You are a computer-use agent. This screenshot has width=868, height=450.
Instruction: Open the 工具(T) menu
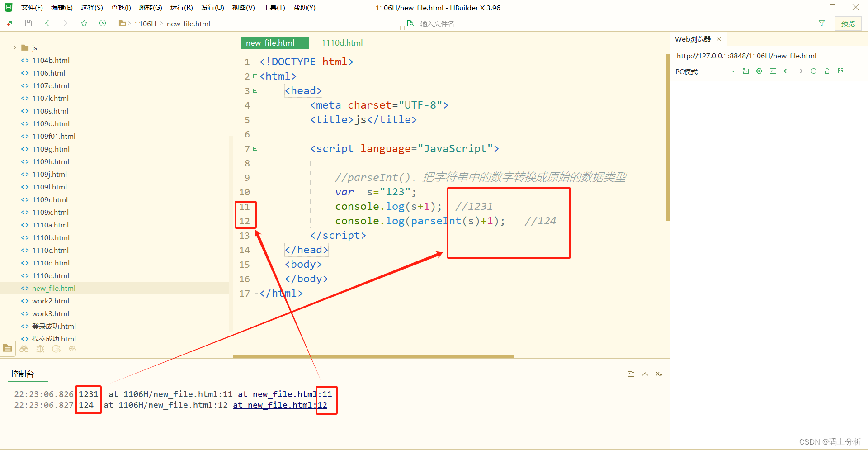pos(274,8)
